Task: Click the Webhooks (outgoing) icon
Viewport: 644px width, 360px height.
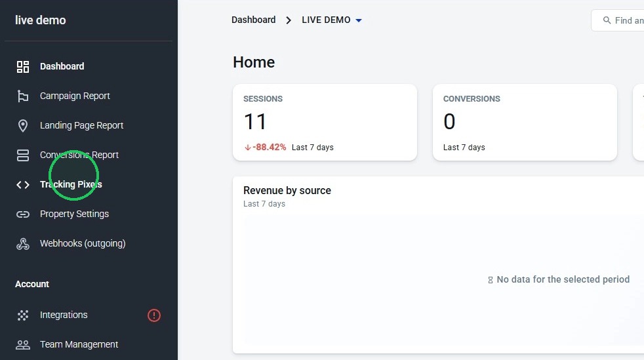Action: coord(22,244)
